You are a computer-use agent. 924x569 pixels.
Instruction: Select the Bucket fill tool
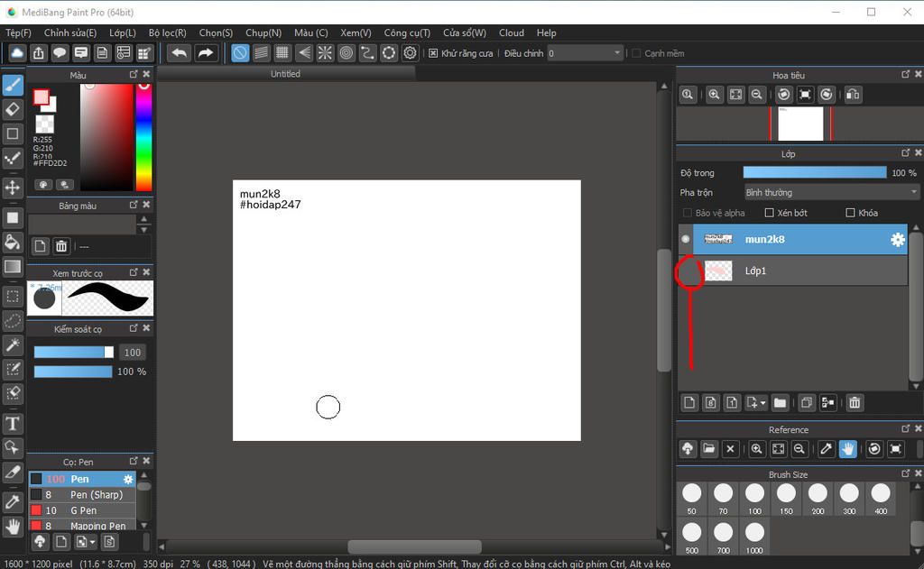13,242
